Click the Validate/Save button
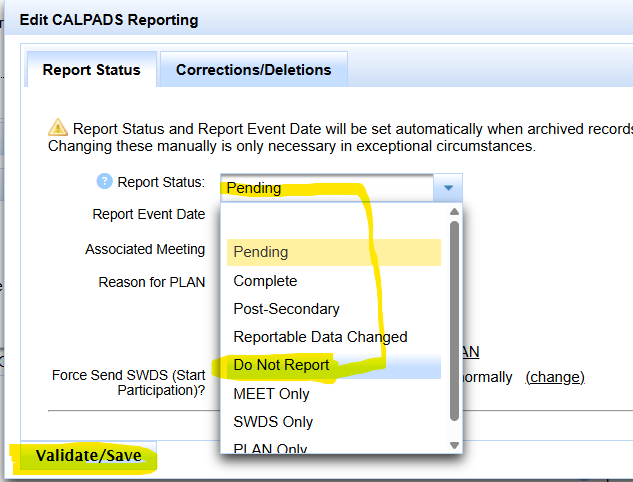This screenshot has width=633, height=482. [88, 455]
